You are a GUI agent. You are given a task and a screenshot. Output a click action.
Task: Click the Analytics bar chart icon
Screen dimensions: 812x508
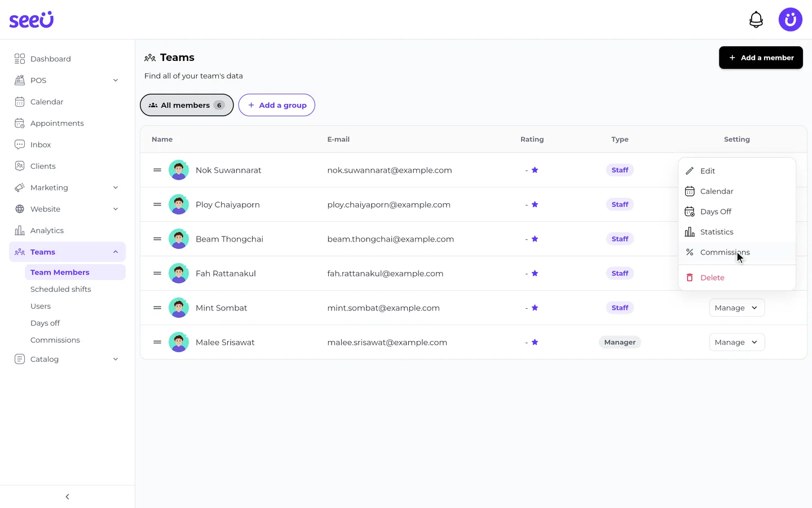(x=20, y=230)
